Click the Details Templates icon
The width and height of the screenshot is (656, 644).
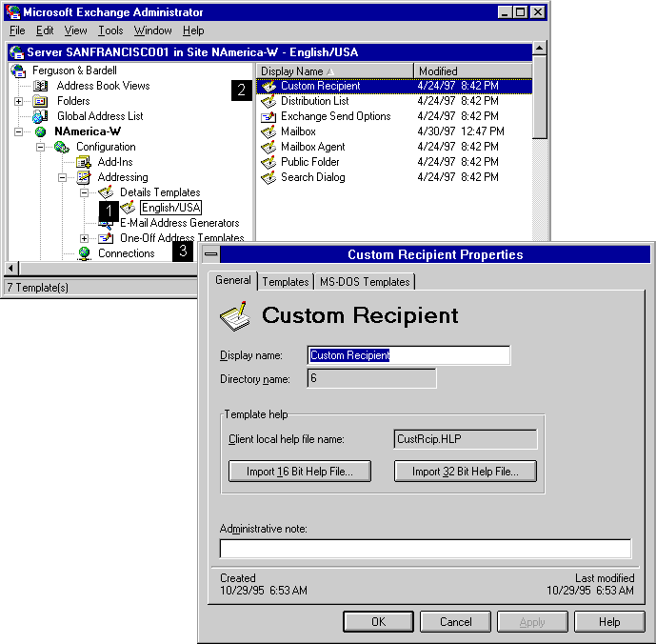tap(106, 192)
